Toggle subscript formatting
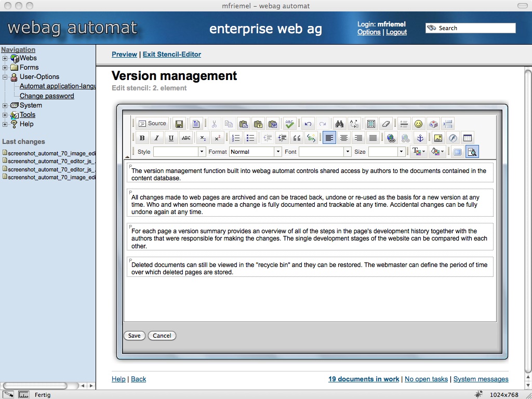The height and width of the screenshot is (399, 532). (x=203, y=138)
